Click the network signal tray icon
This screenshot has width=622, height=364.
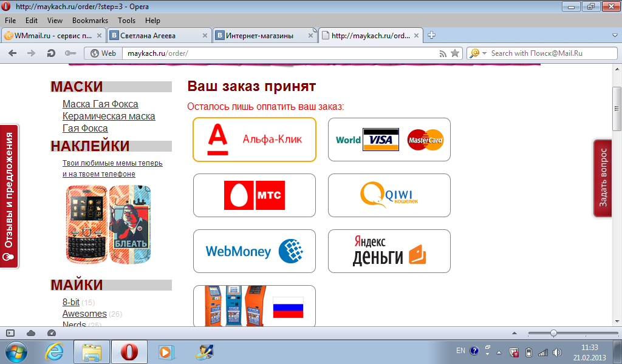point(542,352)
